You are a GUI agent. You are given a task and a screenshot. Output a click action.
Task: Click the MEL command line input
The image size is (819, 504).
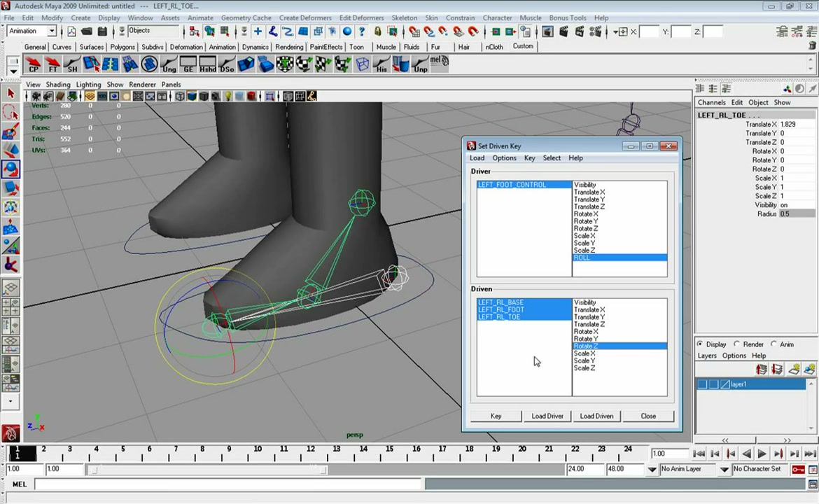pos(227,484)
